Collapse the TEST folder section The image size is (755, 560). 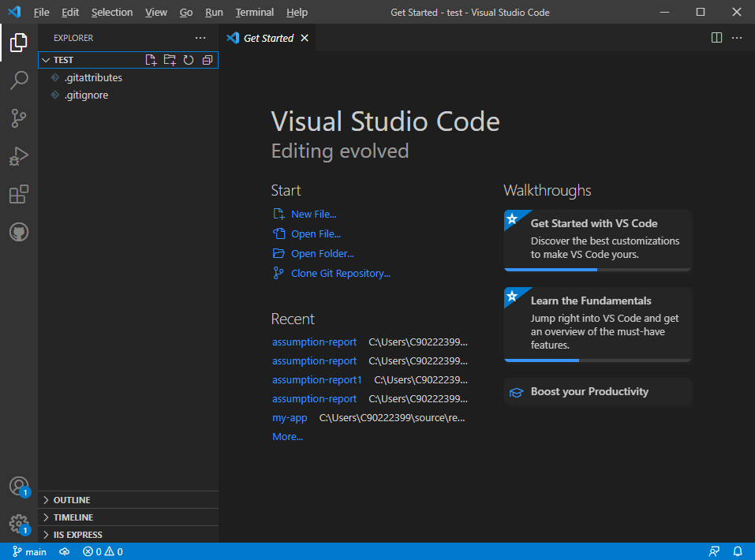pos(46,60)
